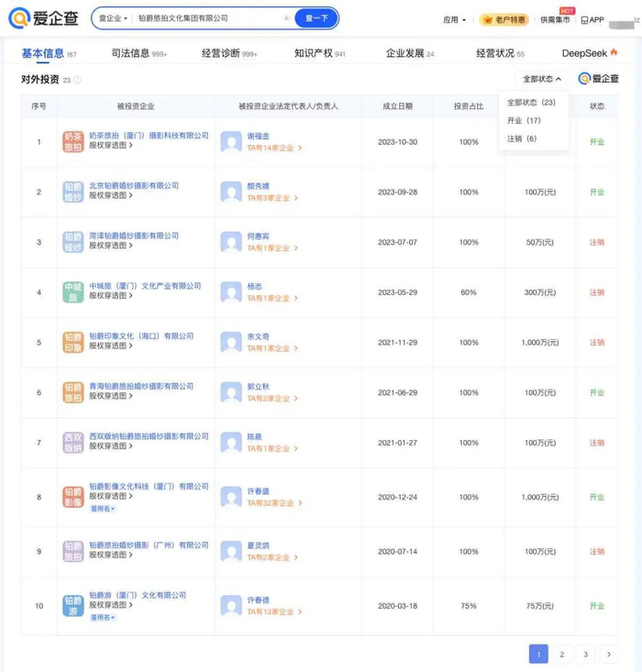Click 青海铂爵旅拍 logo icon
This screenshot has height=672, width=642.
(x=72, y=392)
